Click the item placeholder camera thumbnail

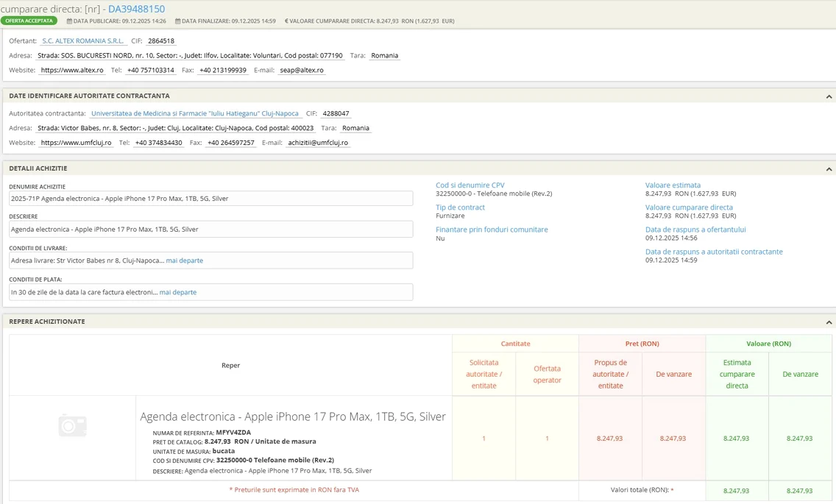point(72,425)
